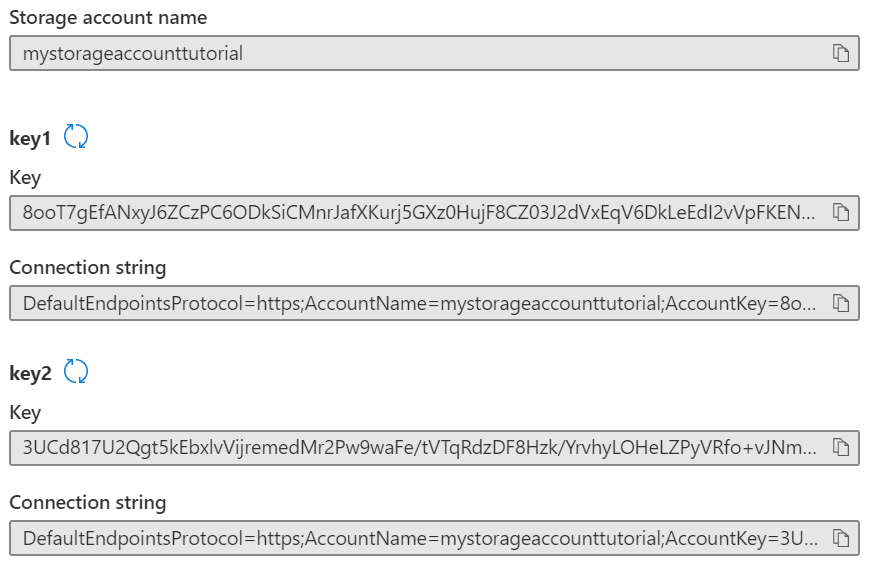Screen dimensions: 874x577
Task: Click the key1 section heading
Action: pyautogui.click(x=32, y=134)
